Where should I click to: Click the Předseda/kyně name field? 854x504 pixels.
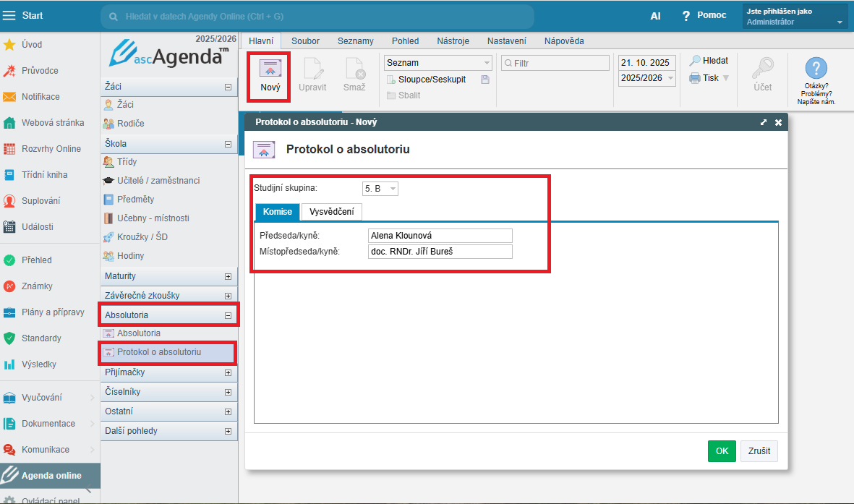tap(440, 236)
